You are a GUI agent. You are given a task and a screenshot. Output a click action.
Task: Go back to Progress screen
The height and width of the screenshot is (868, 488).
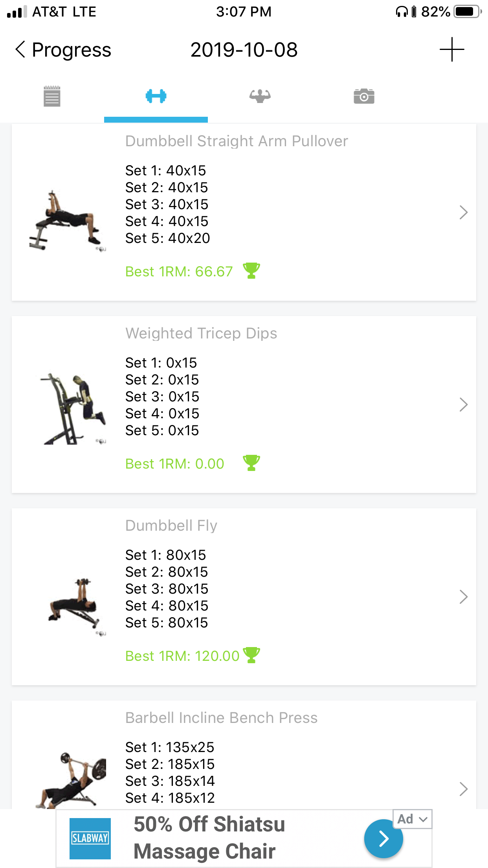click(x=63, y=50)
